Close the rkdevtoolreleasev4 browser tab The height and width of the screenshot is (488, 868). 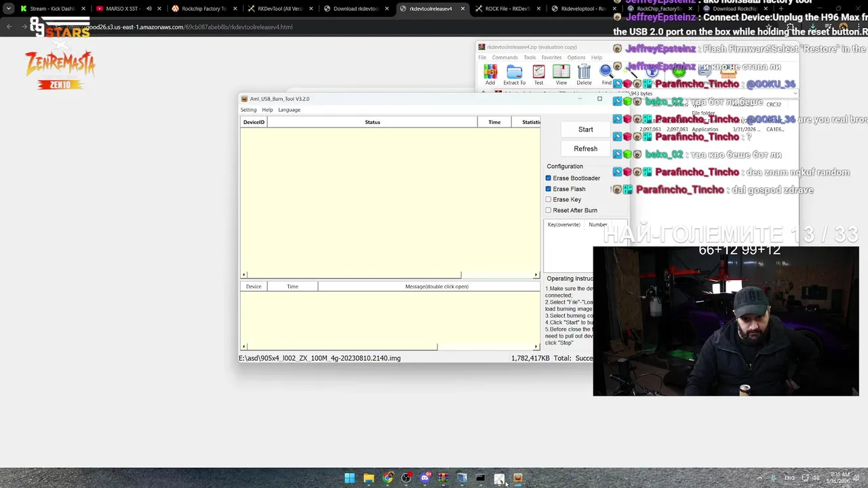pos(462,9)
